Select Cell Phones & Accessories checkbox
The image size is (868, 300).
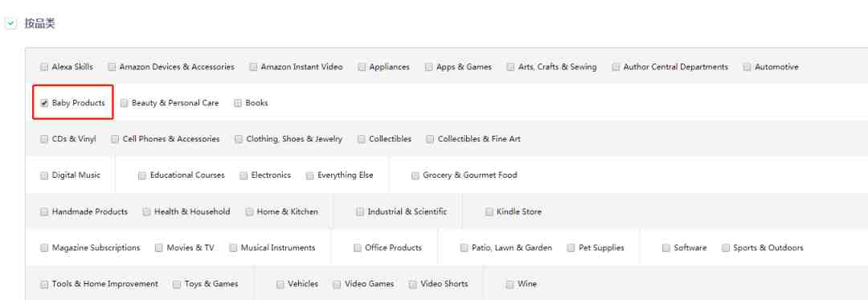pyautogui.click(x=115, y=139)
